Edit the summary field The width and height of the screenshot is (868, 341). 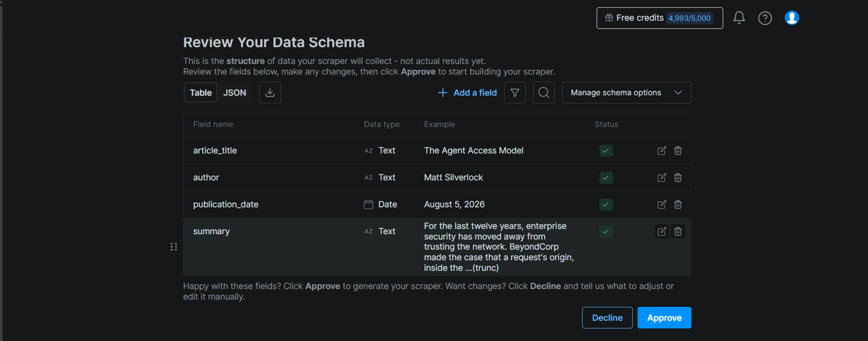[x=662, y=231]
